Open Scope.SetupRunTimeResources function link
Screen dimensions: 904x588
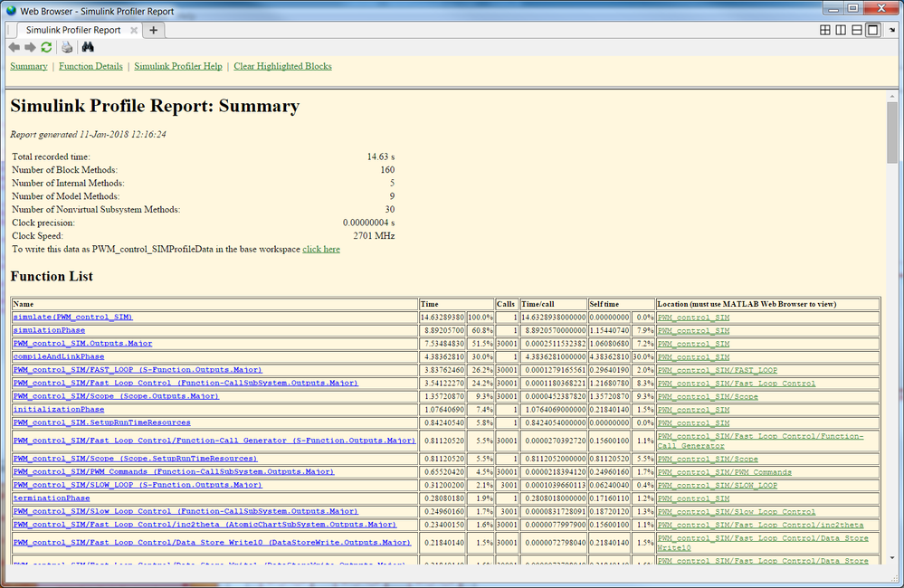135,459
